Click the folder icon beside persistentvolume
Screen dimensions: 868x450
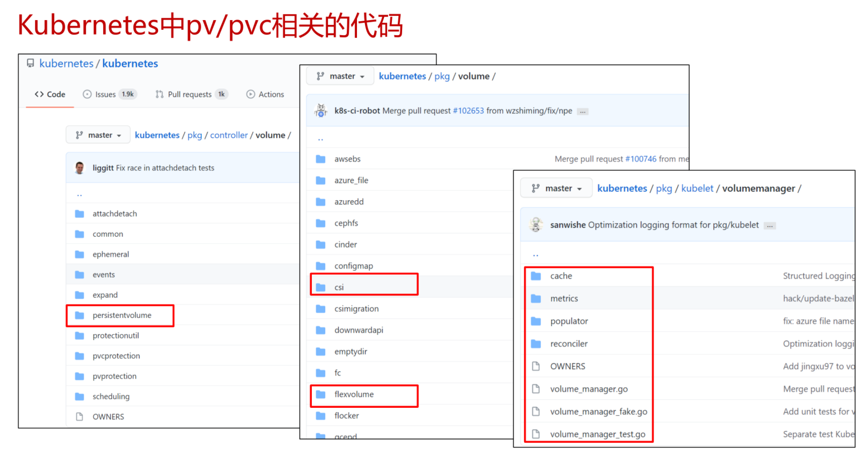[x=80, y=316]
